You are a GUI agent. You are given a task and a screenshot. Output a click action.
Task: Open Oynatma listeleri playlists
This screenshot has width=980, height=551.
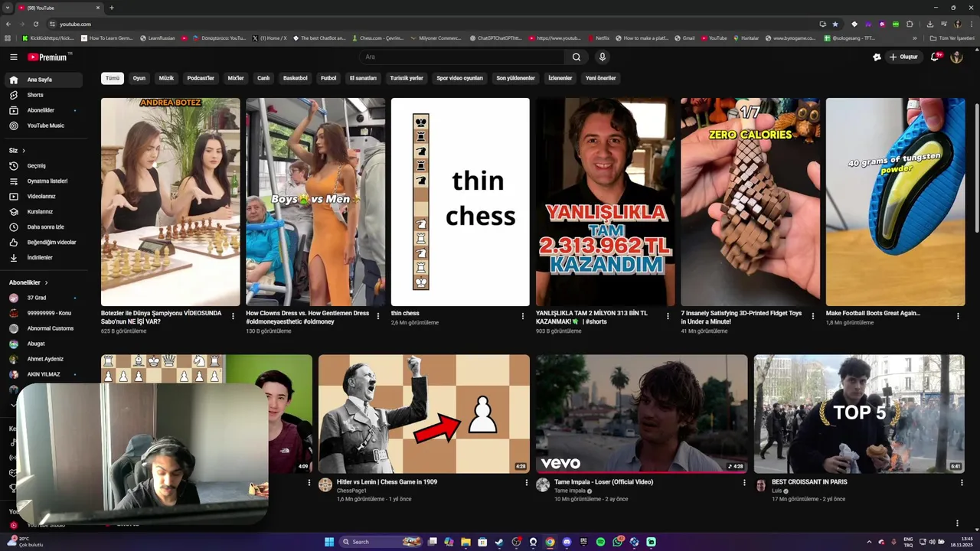click(x=44, y=181)
